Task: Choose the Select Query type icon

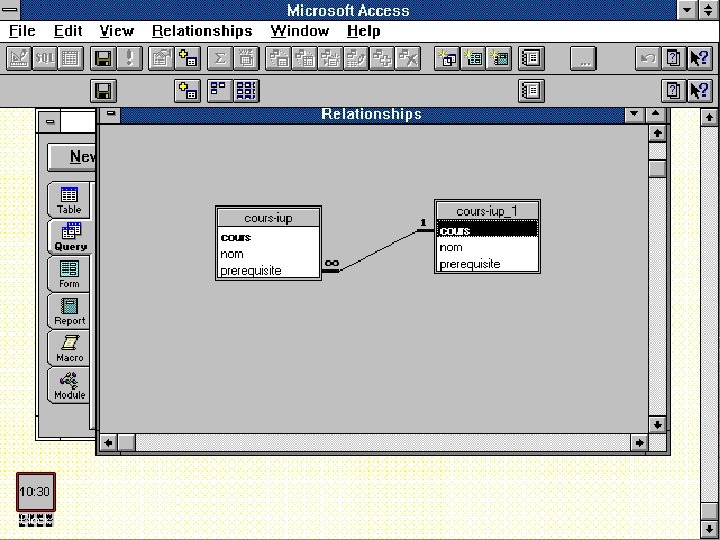Action: [x=278, y=58]
